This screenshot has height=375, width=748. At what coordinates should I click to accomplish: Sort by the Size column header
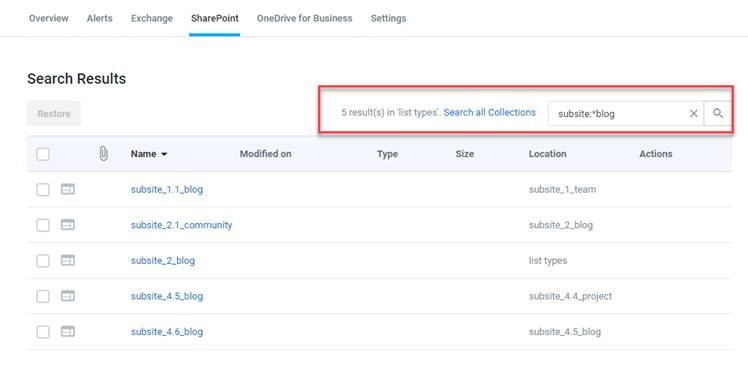point(465,154)
